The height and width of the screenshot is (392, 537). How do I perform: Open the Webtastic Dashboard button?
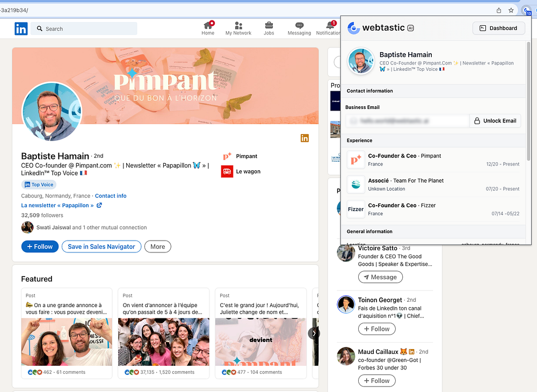coord(499,28)
